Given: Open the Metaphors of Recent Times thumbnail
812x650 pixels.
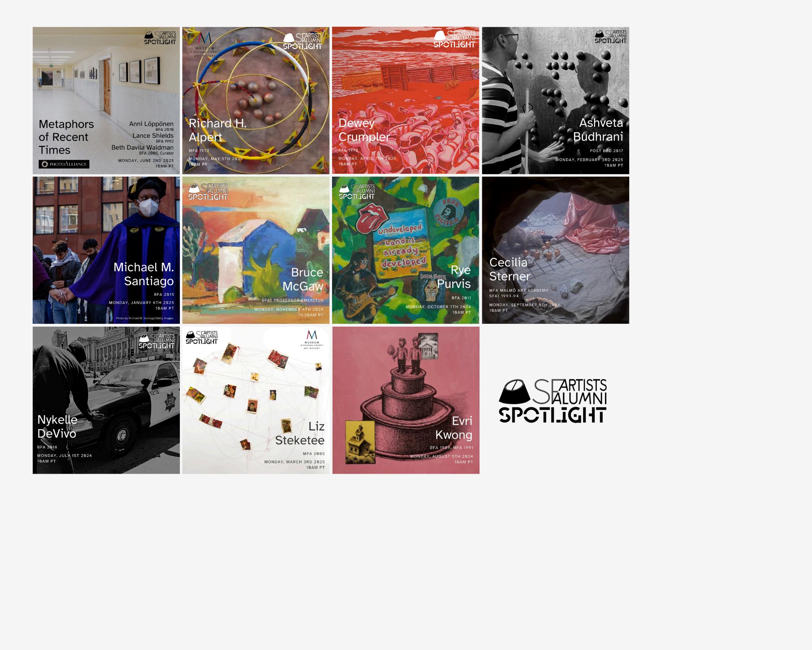Looking at the screenshot, I should pos(106,100).
